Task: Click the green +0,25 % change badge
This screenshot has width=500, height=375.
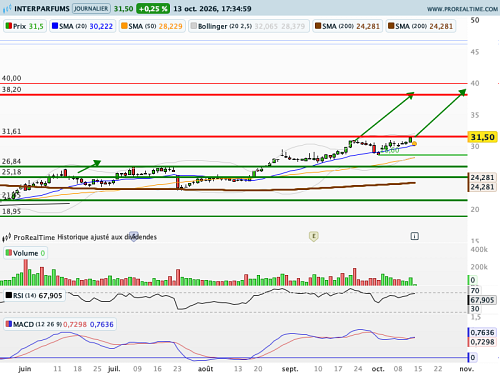Action: coord(153,9)
